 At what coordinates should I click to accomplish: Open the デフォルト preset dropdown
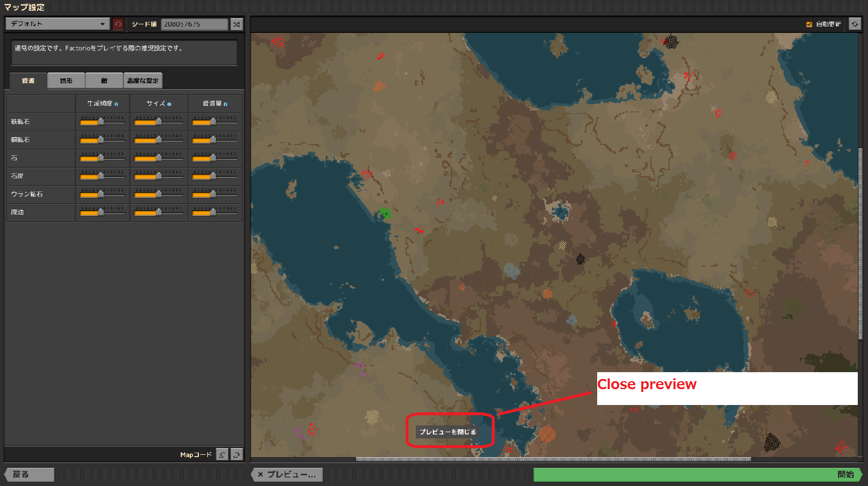pos(57,24)
